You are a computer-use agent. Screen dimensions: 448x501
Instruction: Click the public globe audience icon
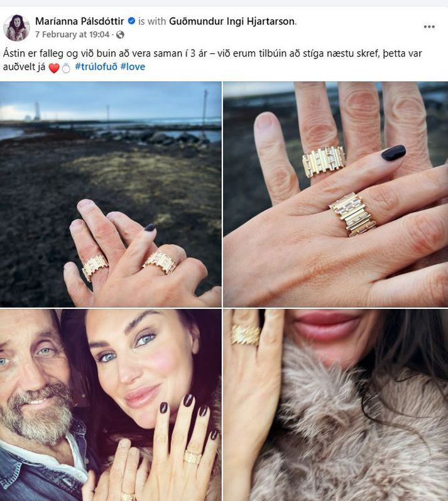point(120,35)
